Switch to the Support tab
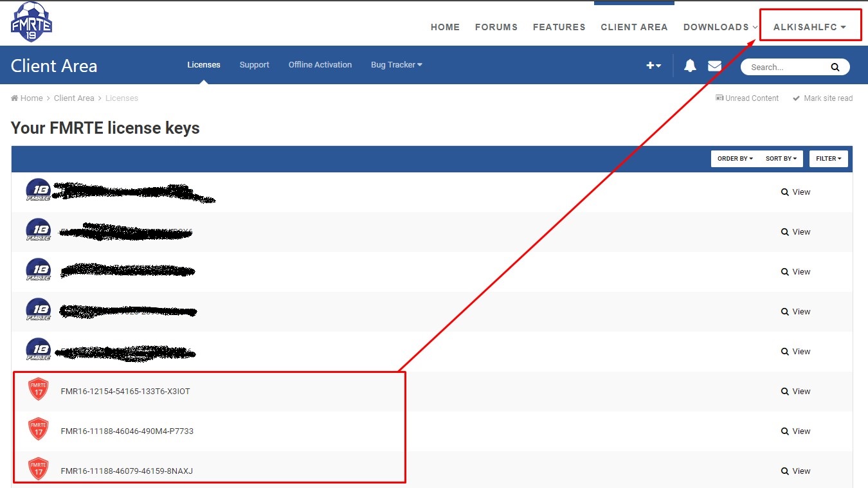 pos(255,65)
